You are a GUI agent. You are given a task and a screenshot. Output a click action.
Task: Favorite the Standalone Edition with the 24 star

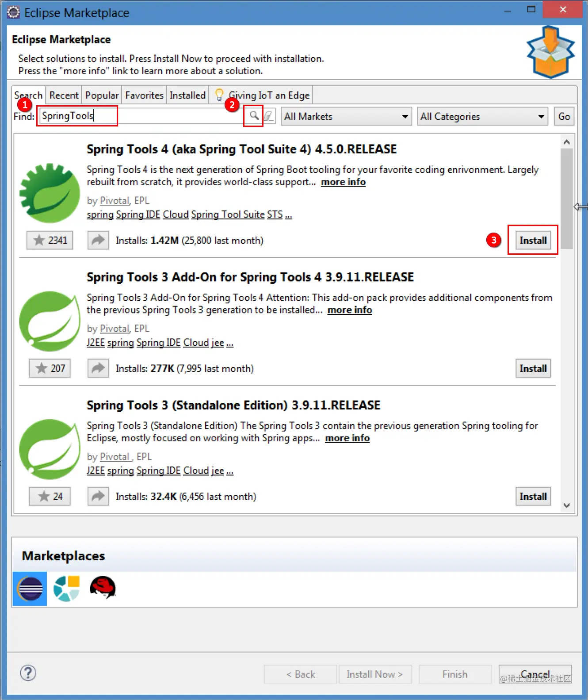(x=50, y=496)
